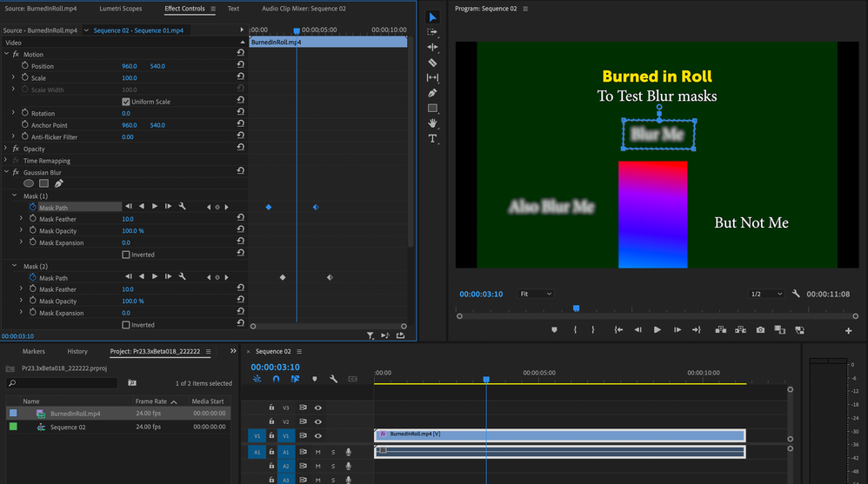The width and height of the screenshot is (868, 484).
Task: Sort project bin by Frame Rate column
Action: (x=151, y=401)
